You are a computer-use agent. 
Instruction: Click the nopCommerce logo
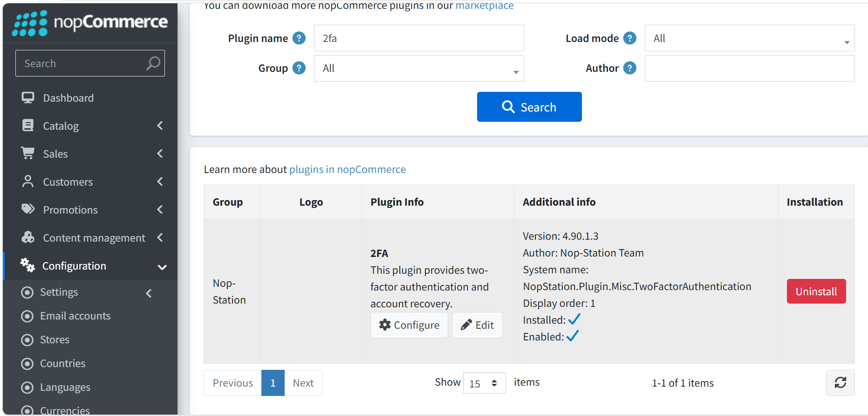click(90, 23)
